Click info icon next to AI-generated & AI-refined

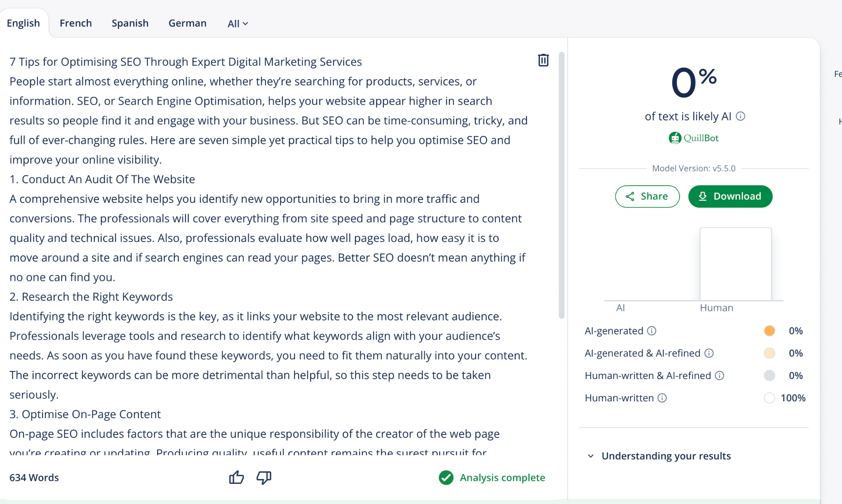coord(709,353)
